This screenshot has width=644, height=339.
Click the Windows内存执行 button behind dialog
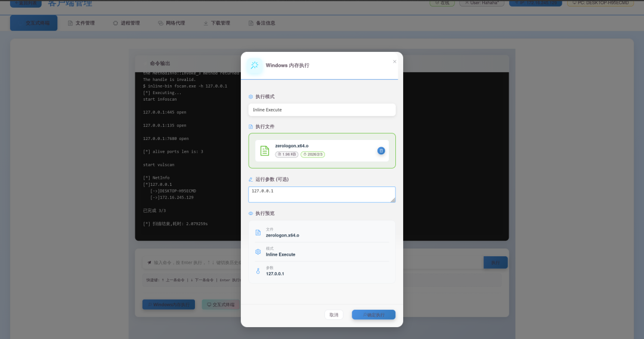click(x=168, y=304)
